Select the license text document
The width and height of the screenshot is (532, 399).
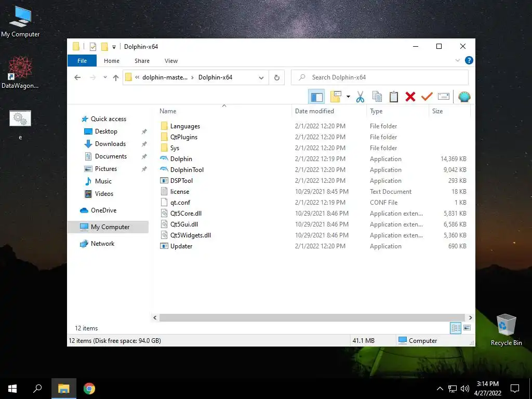tap(179, 191)
